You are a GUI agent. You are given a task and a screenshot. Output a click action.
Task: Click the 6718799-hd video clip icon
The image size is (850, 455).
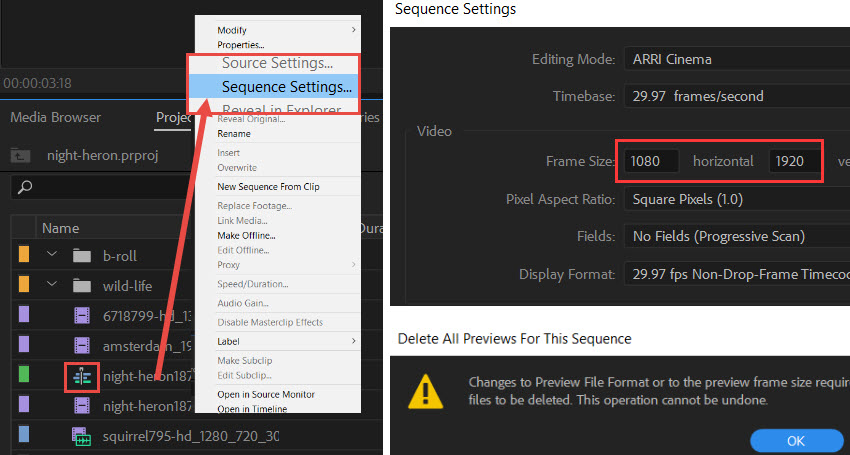[x=82, y=315]
